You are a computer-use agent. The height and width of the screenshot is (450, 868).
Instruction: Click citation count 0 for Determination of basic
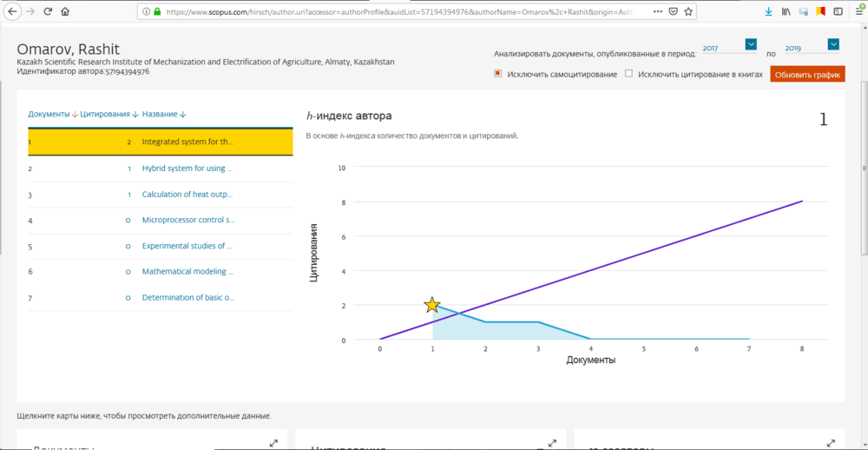(128, 298)
